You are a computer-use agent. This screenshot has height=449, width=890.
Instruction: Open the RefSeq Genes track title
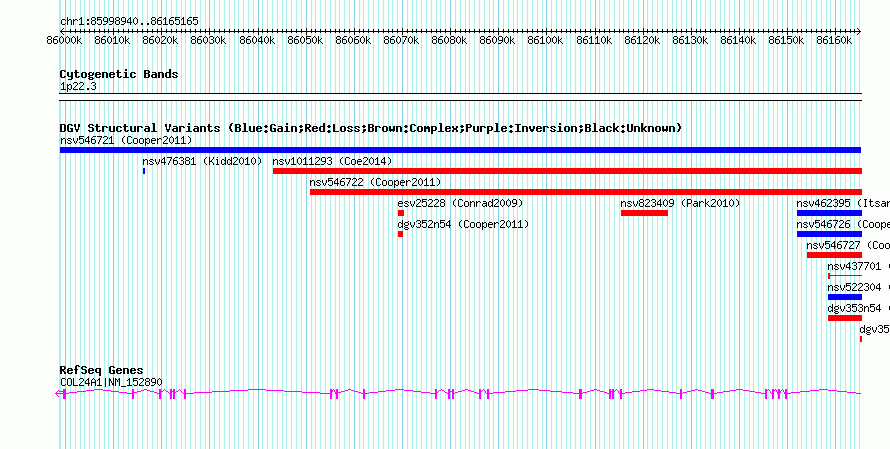click(102, 371)
